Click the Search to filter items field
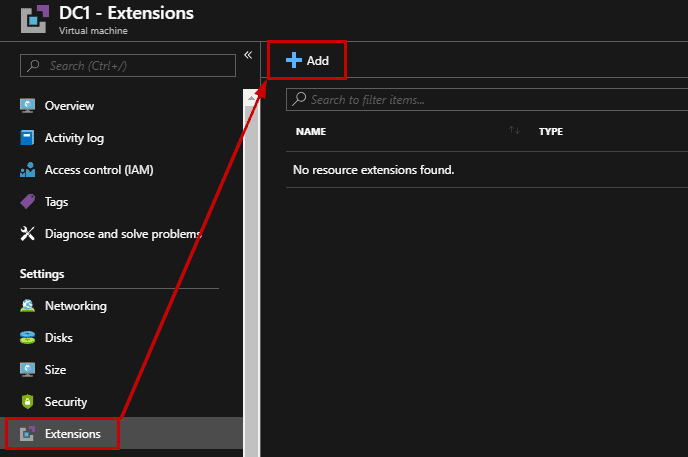The height and width of the screenshot is (457, 688). coord(487,100)
